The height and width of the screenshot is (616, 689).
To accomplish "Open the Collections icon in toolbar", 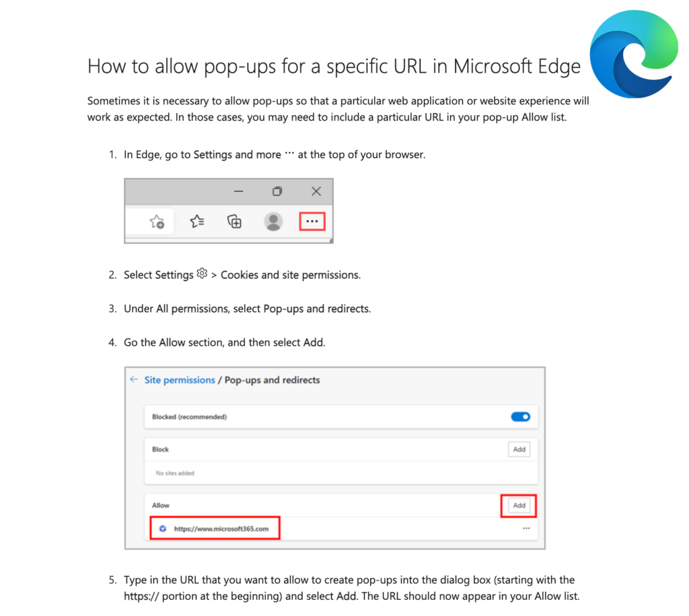I will tap(234, 221).
